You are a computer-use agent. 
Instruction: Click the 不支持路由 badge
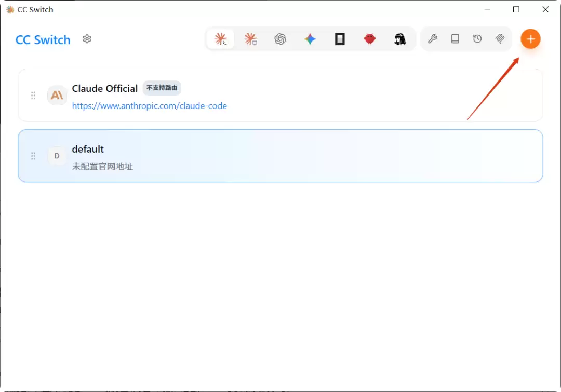(x=162, y=88)
